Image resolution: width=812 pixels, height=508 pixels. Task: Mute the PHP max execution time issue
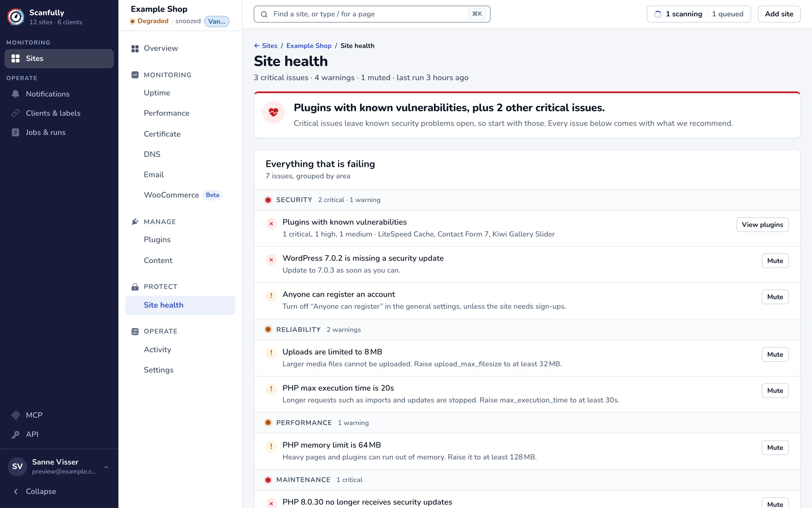click(x=775, y=391)
